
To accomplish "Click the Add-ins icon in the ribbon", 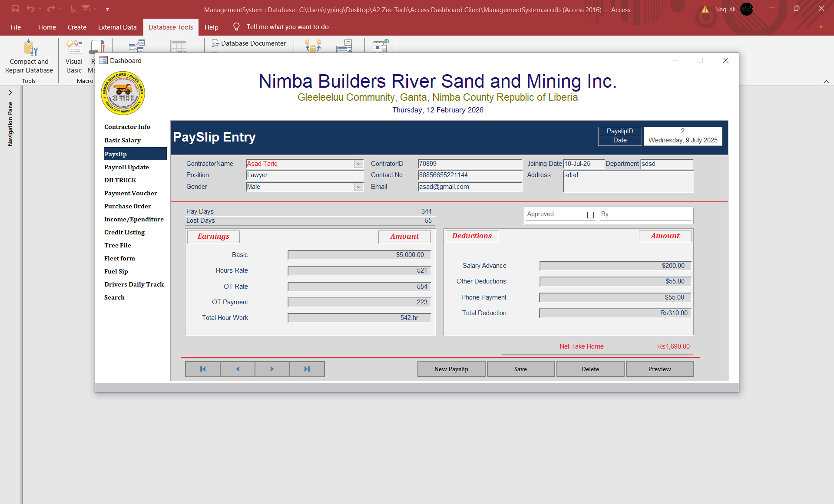I will click(380, 46).
